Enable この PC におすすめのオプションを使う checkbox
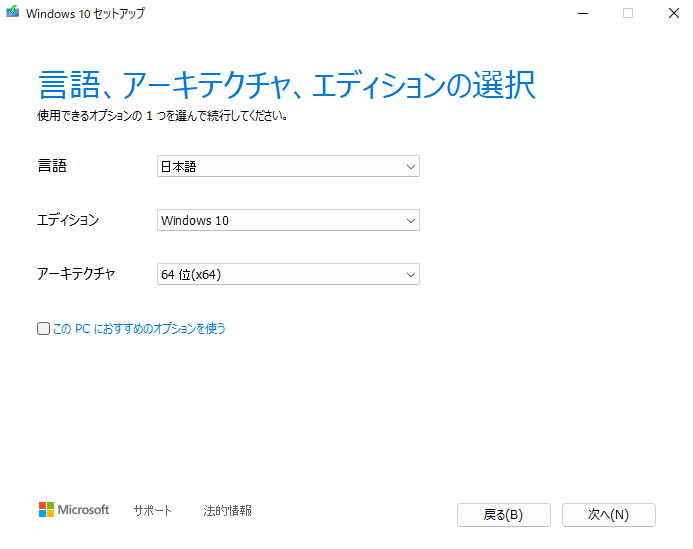693x549 pixels. (43, 328)
